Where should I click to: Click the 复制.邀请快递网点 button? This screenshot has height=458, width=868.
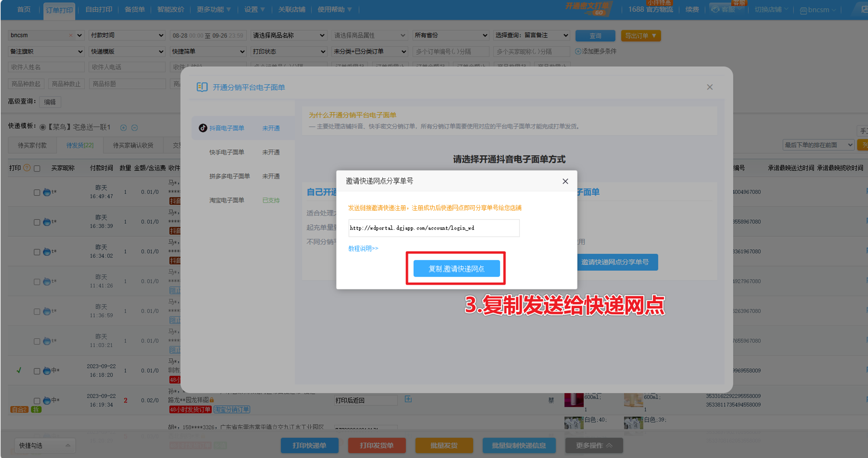(x=457, y=268)
